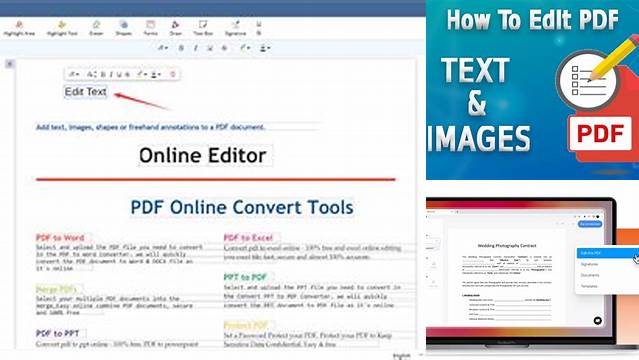Select the Merge PDFs heading
The width and height of the screenshot is (639, 360).
[56, 289]
